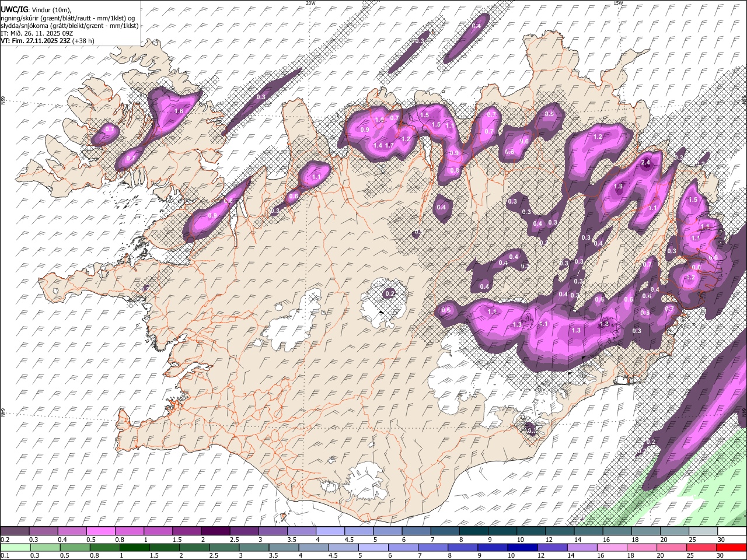
Task: Select the 1.5 purple swatch in top legend row
Action: 187,531
